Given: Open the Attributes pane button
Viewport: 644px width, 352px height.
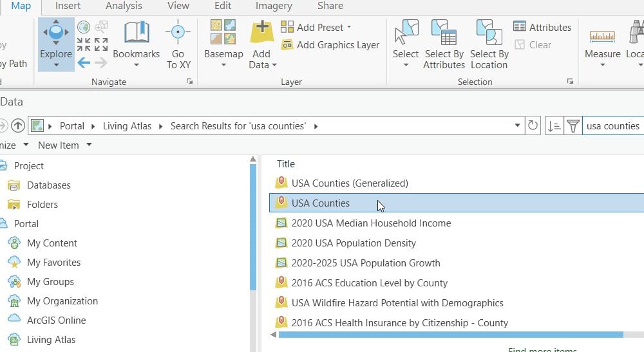Looking at the screenshot, I should coord(542,27).
